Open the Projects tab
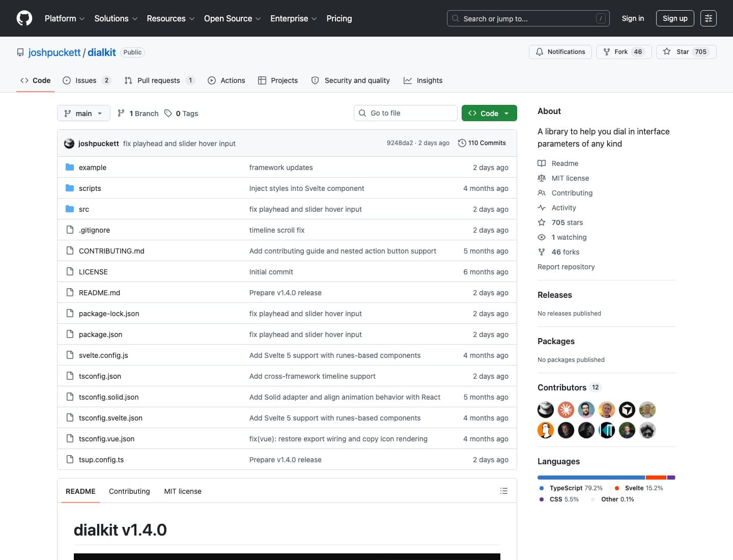The image size is (733, 560). tap(278, 80)
